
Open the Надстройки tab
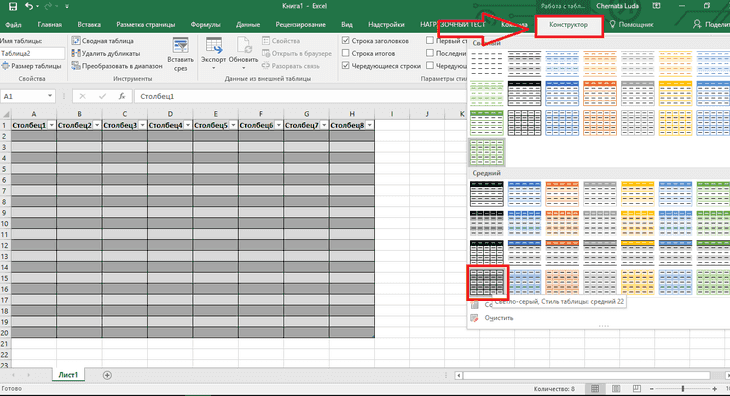(x=386, y=25)
